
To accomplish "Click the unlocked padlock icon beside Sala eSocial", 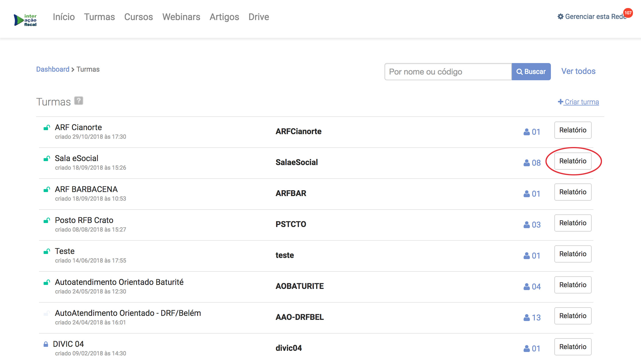I will click(46, 158).
